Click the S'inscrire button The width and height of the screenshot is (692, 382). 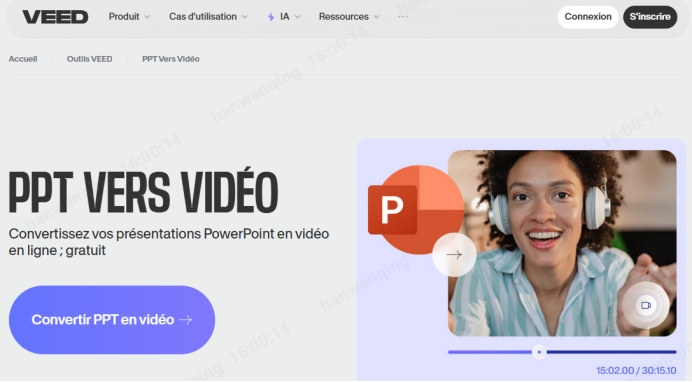click(x=650, y=17)
